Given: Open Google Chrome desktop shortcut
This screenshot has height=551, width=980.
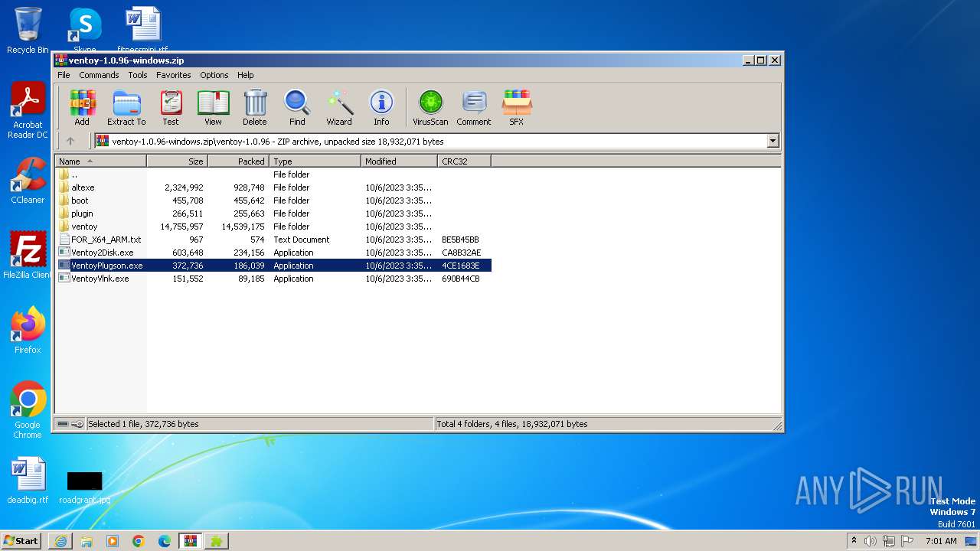Looking at the screenshot, I should pos(28,410).
